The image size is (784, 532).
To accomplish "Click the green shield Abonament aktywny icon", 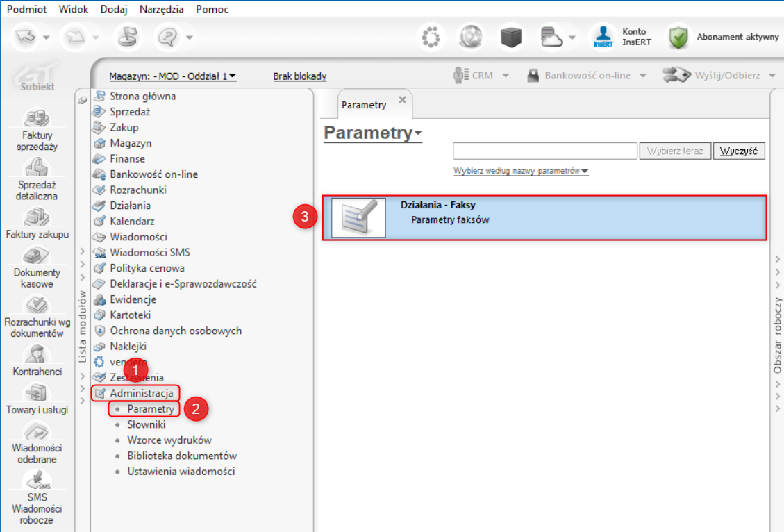I will tap(678, 37).
